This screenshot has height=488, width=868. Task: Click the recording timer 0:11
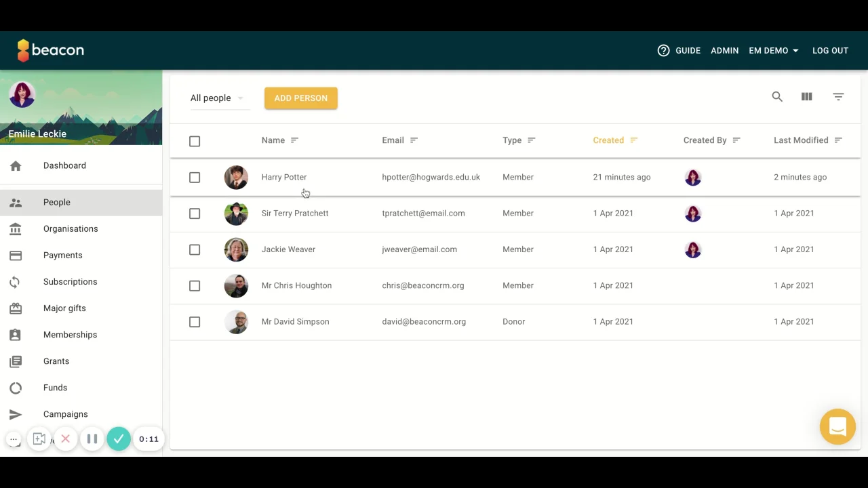[x=149, y=439]
